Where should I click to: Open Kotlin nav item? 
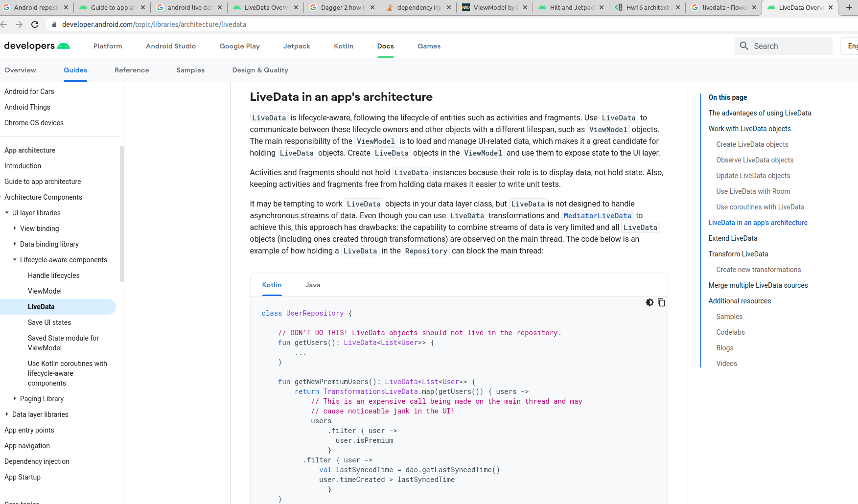pyautogui.click(x=344, y=46)
